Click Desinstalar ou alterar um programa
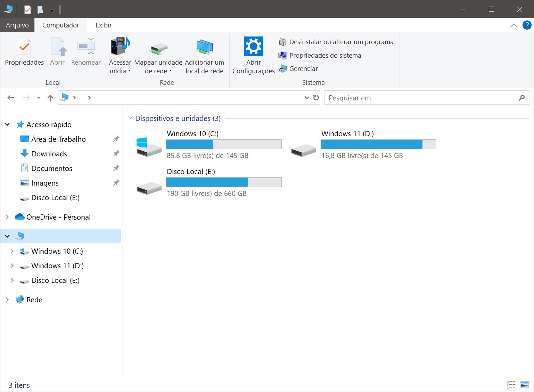534x392 pixels. [x=336, y=42]
